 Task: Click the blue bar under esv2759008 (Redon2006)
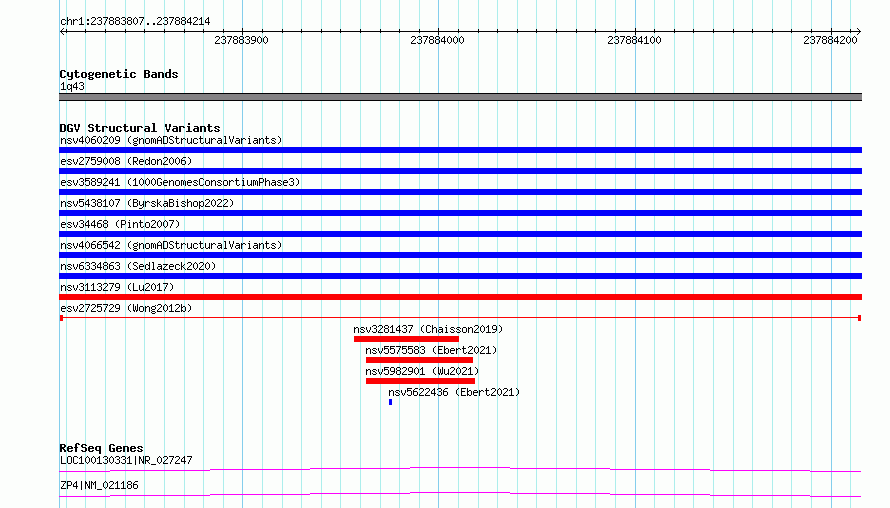point(460,171)
